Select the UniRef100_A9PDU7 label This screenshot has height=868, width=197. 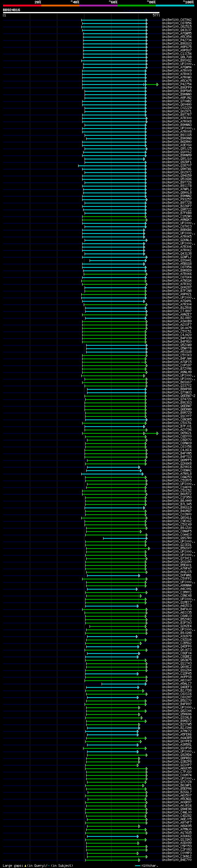click(x=177, y=50)
